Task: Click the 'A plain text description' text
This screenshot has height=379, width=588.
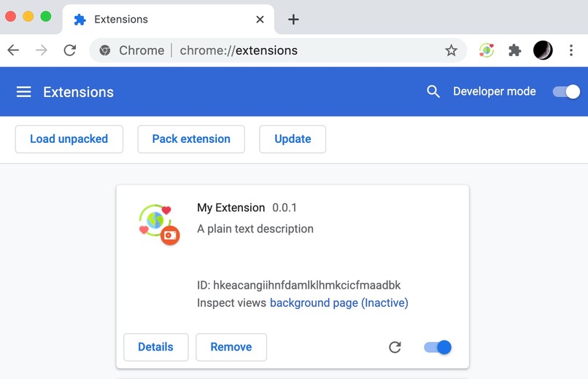Action: (255, 229)
